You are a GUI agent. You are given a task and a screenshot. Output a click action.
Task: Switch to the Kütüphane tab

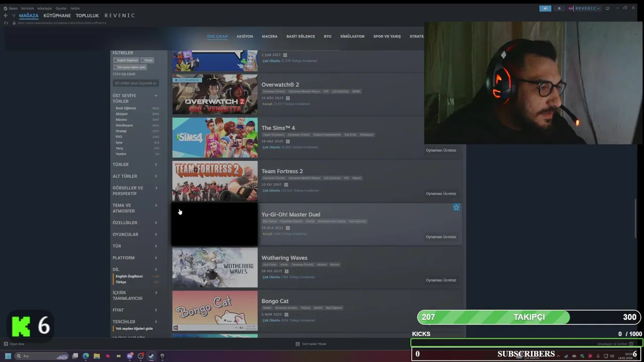coord(57,16)
